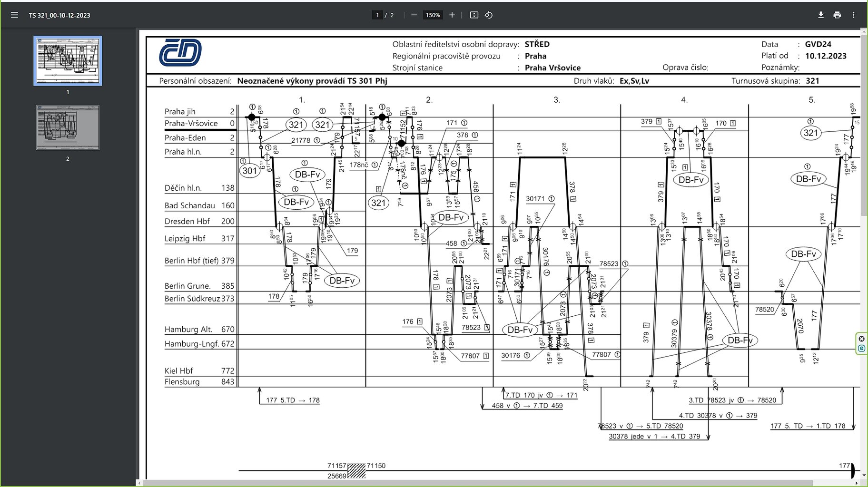Click the 'Leipzig Hbf' station label
The width and height of the screenshot is (868, 487).
tap(185, 238)
